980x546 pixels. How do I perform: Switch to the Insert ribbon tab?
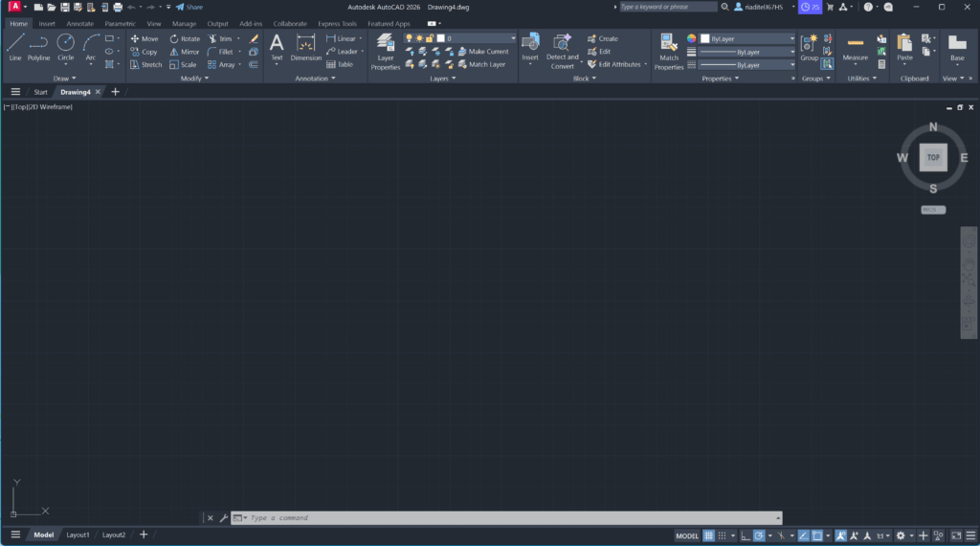[x=47, y=24]
